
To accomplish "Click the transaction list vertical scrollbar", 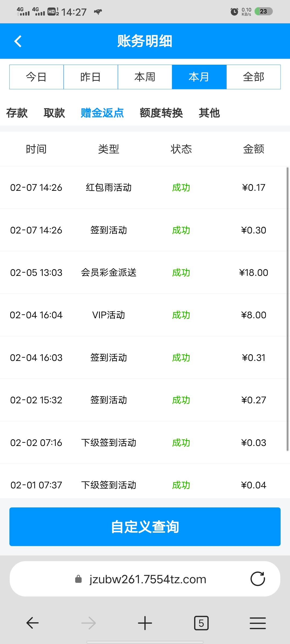I will (288, 309).
